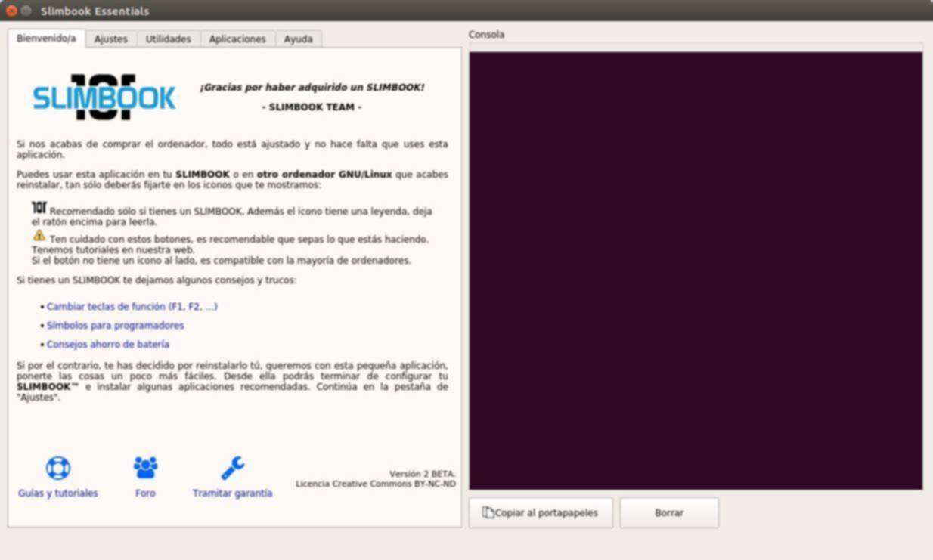Close the Slimbook Essentials window
The height and width of the screenshot is (560, 933).
[x=11, y=11]
